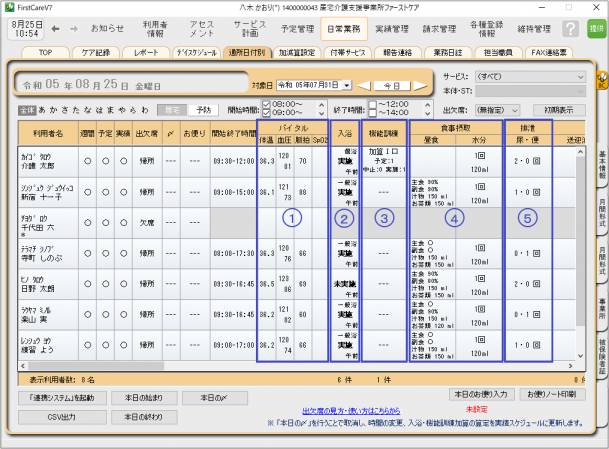609x449 pixels.
Task: Open help with the question mark icon
Action: click(570, 30)
